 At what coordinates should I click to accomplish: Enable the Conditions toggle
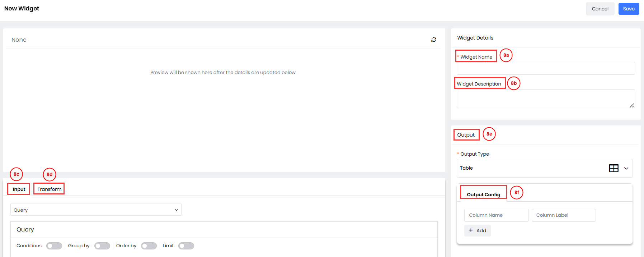(54, 246)
